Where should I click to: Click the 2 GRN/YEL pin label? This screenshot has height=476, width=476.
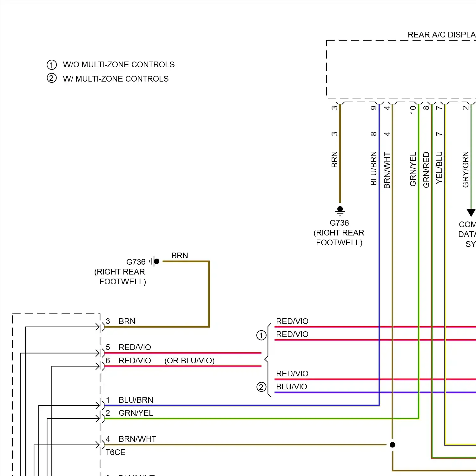pos(129,413)
